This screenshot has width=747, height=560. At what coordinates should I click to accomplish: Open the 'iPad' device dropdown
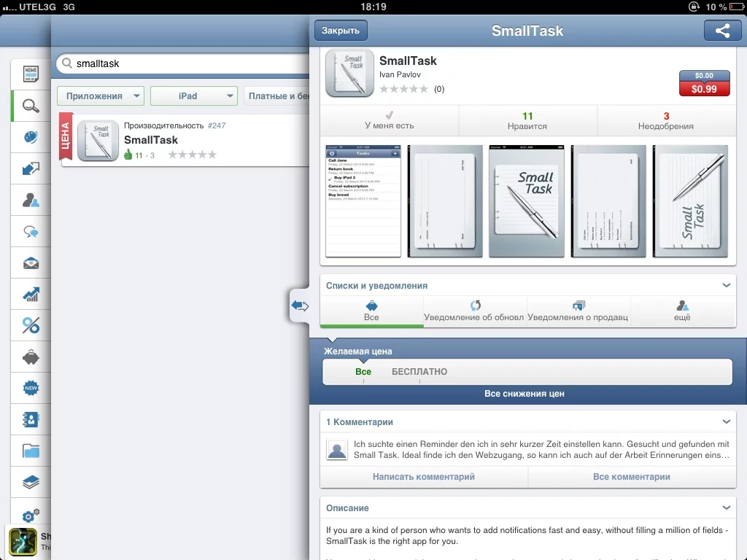coord(194,96)
